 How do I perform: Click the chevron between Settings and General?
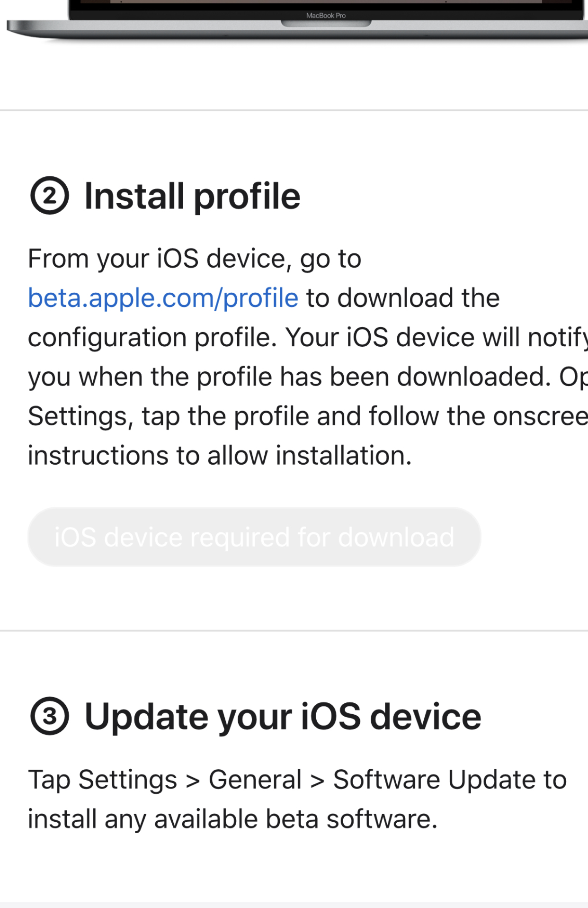pyautogui.click(x=193, y=781)
